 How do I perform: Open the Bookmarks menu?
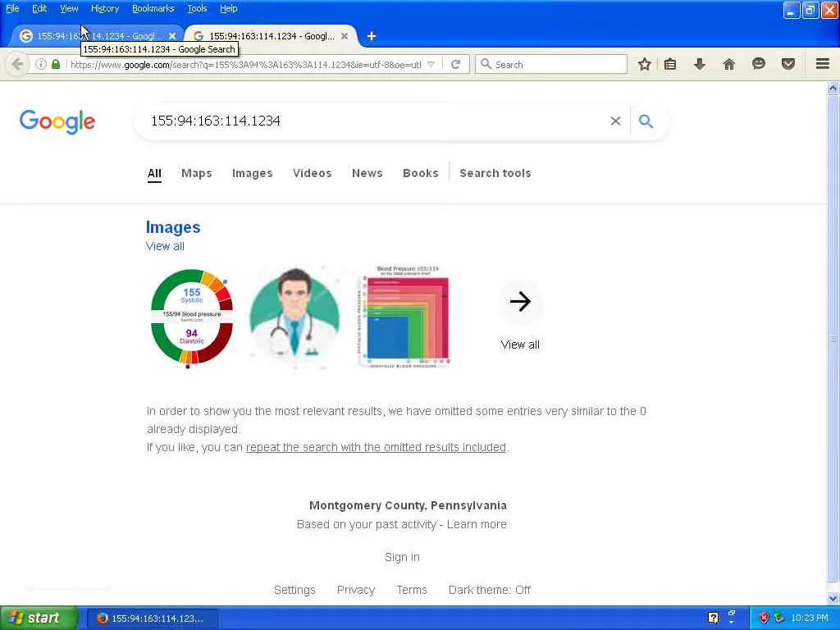153,8
